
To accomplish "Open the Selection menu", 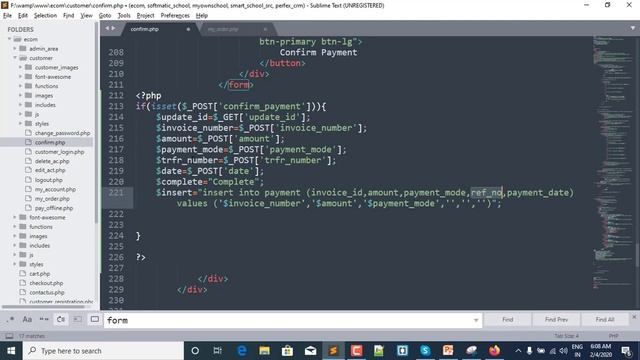I will (45, 16).
